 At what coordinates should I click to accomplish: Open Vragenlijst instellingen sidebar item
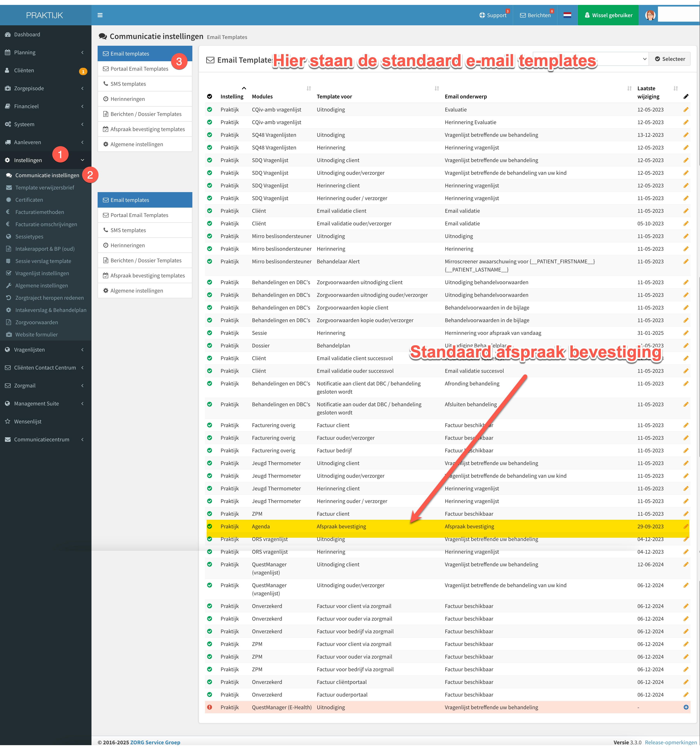[x=46, y=274]
